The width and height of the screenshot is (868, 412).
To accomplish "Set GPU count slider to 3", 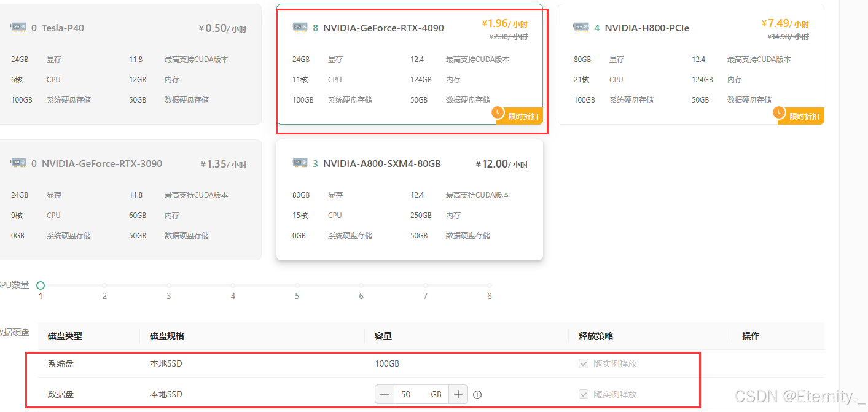I will pos(169,286).
